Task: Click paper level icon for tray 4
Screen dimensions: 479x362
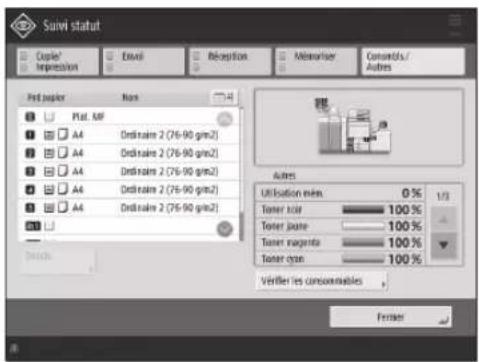Action: click(x=49, y=190)
